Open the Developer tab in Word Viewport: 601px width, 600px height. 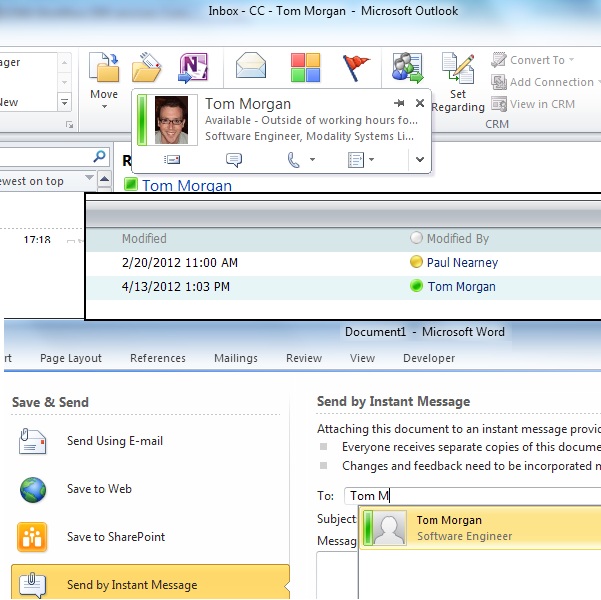point(429,358)
